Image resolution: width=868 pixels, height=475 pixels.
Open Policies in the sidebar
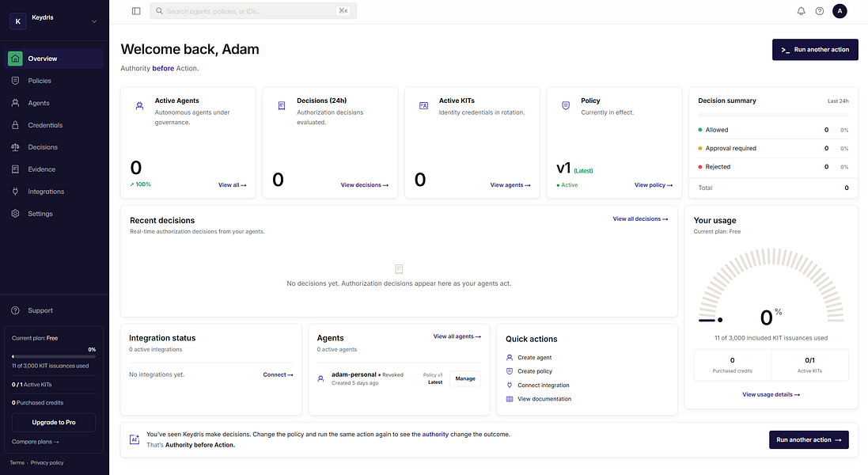(x=55, y=81)
